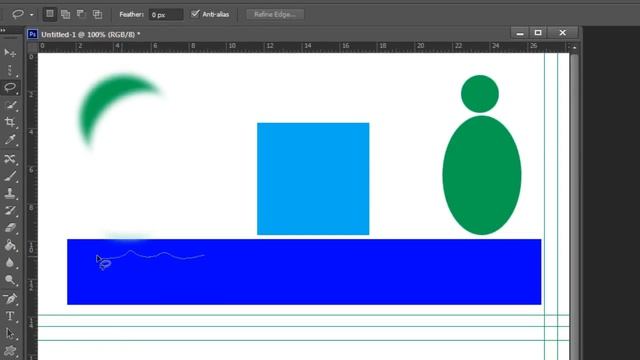Select the Eraser tool
The width and height of the screenshot is (640, 360).
click(10, 228)
